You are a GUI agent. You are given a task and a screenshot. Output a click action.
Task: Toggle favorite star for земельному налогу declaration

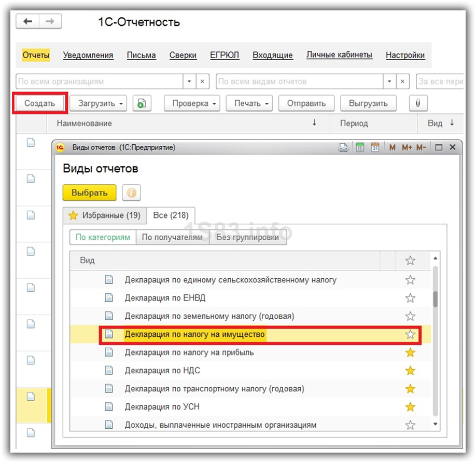point(410,316)
